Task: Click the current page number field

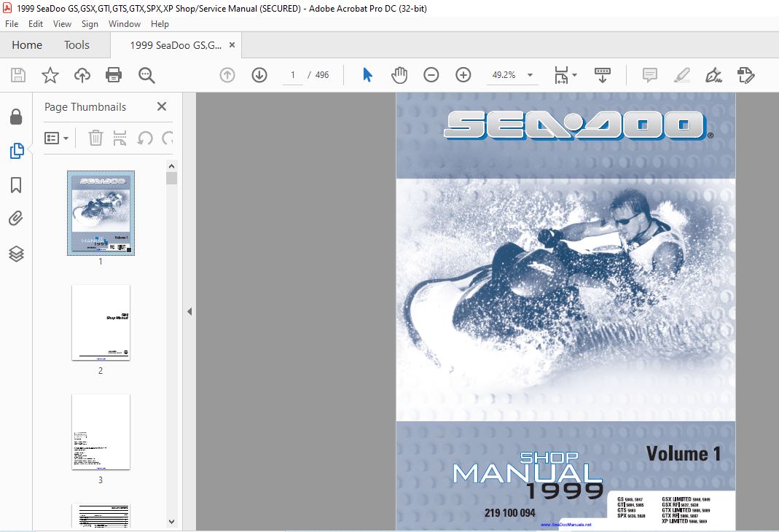Action: coord(293,75)
